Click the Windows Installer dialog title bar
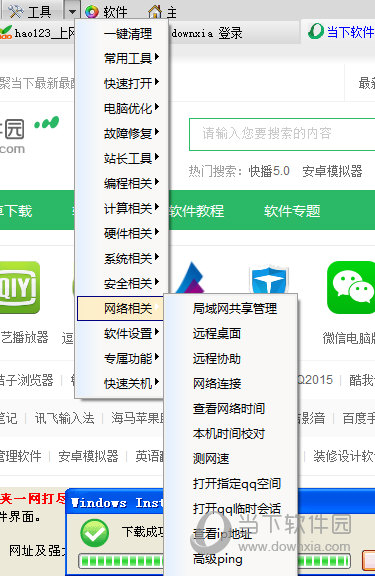 click(x=115, y=503)
